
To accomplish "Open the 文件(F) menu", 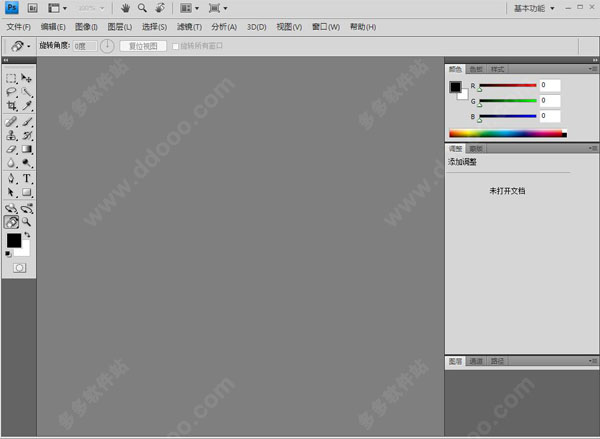I will pos(18,27).
